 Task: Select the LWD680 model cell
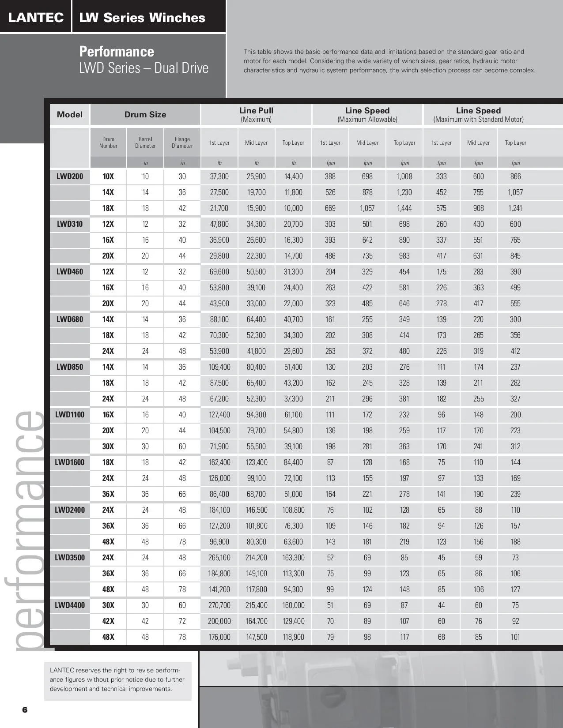coord(70,319)
